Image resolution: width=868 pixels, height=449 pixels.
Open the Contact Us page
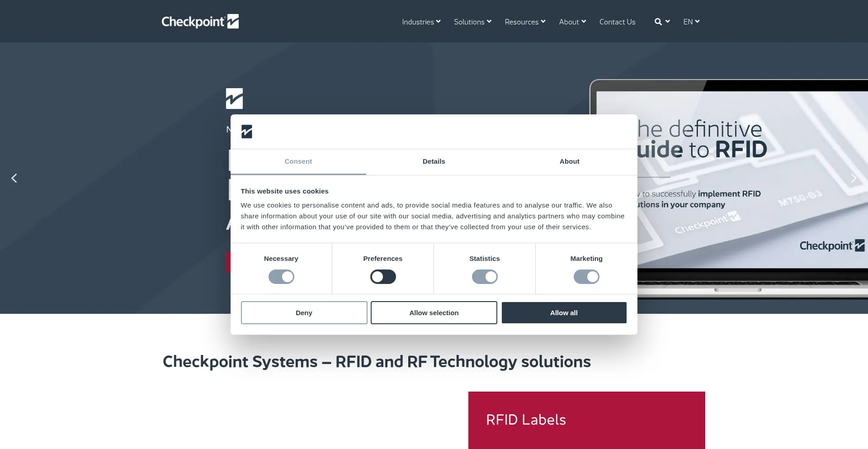(x=617, y=22)
